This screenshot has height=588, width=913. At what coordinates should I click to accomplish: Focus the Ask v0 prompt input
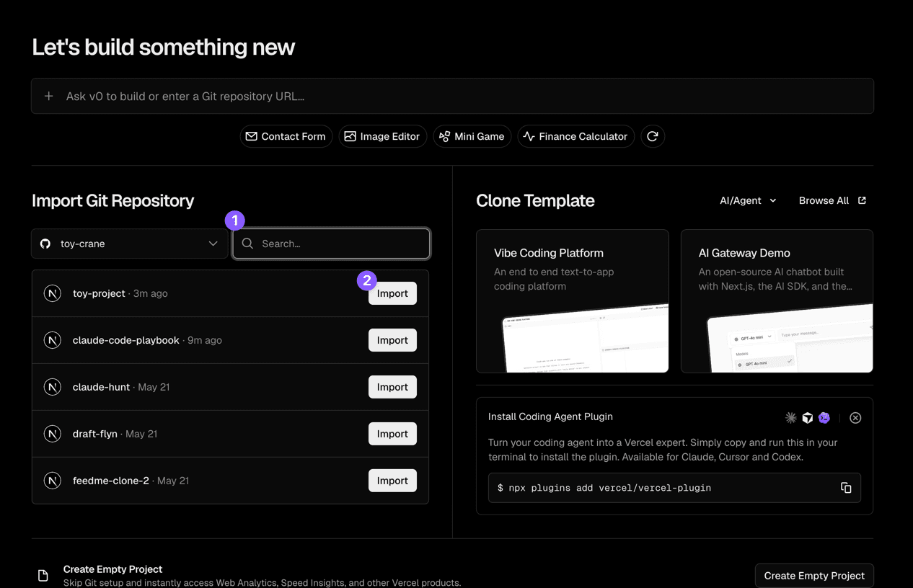(x=452, y=96)
